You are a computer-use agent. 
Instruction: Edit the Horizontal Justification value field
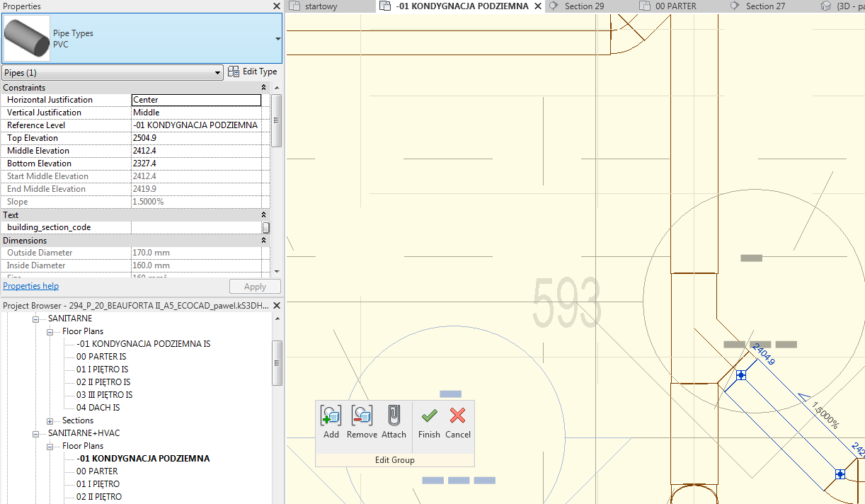pyautogui.click(x=196, y=100)
